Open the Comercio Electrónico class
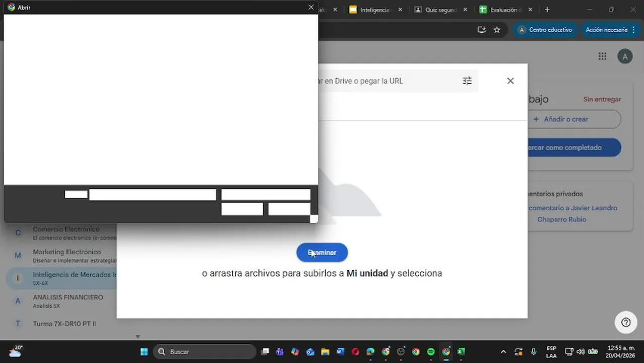 point(66,232)
